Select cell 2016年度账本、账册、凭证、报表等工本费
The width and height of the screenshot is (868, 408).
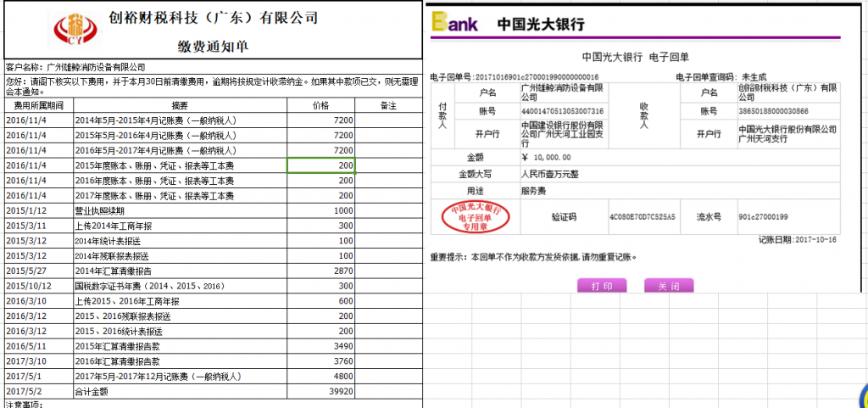180,181
